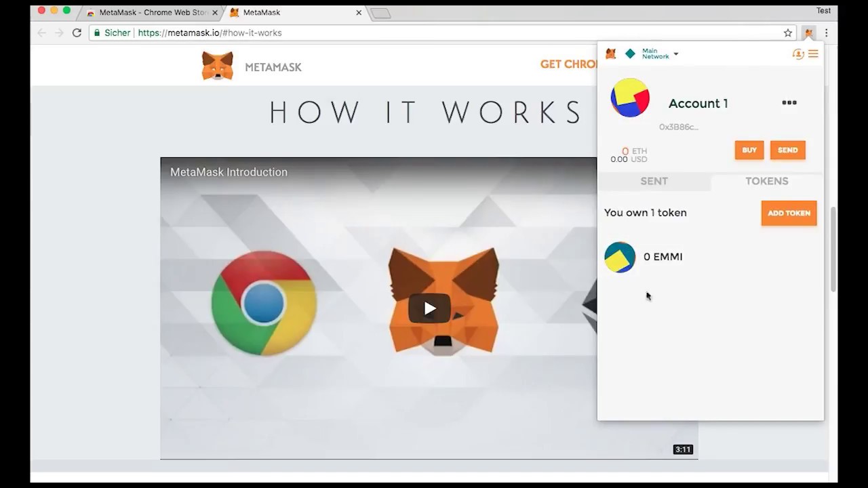This screenshot has width=868, height=488.
Task: Select the MetaMask browser tab
Action: [295, 12]
